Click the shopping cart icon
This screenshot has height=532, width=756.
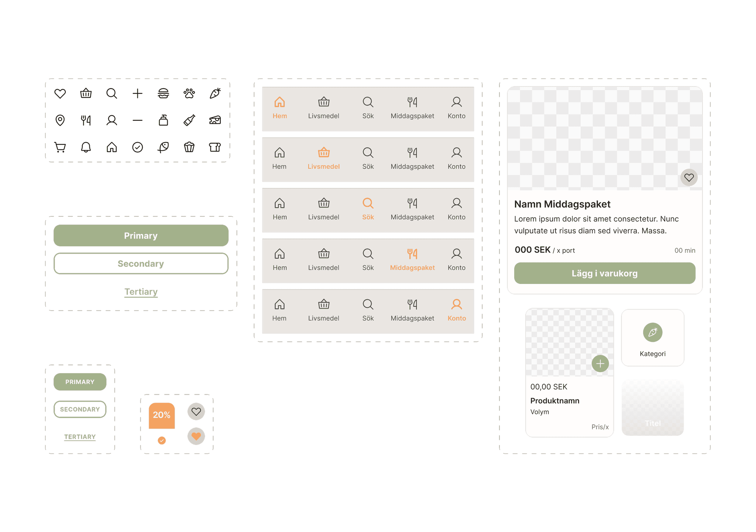pyautogui.click(x=60, y=147)
